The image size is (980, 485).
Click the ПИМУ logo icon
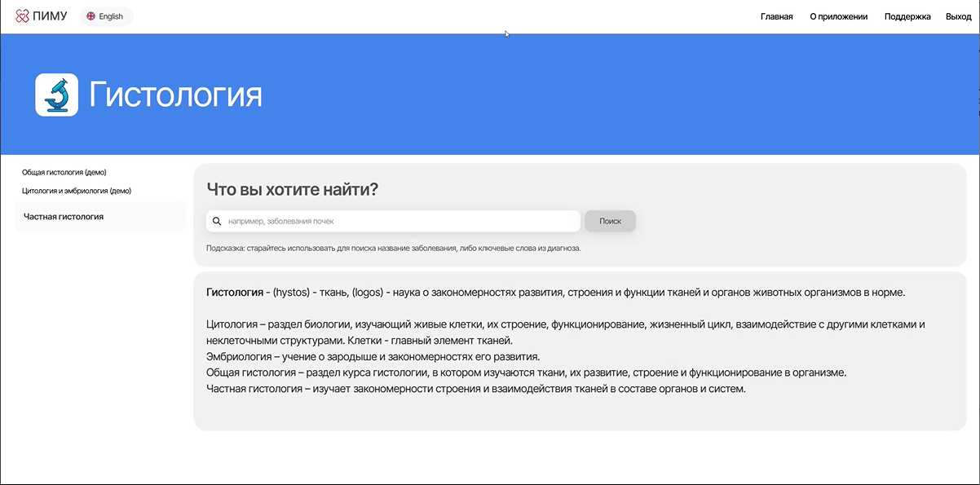click(23, 16)
